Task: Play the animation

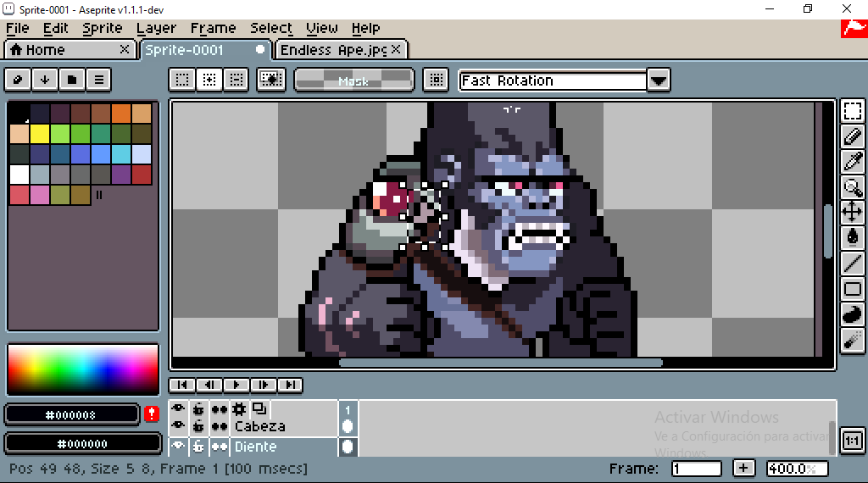Action: [236, 385]
